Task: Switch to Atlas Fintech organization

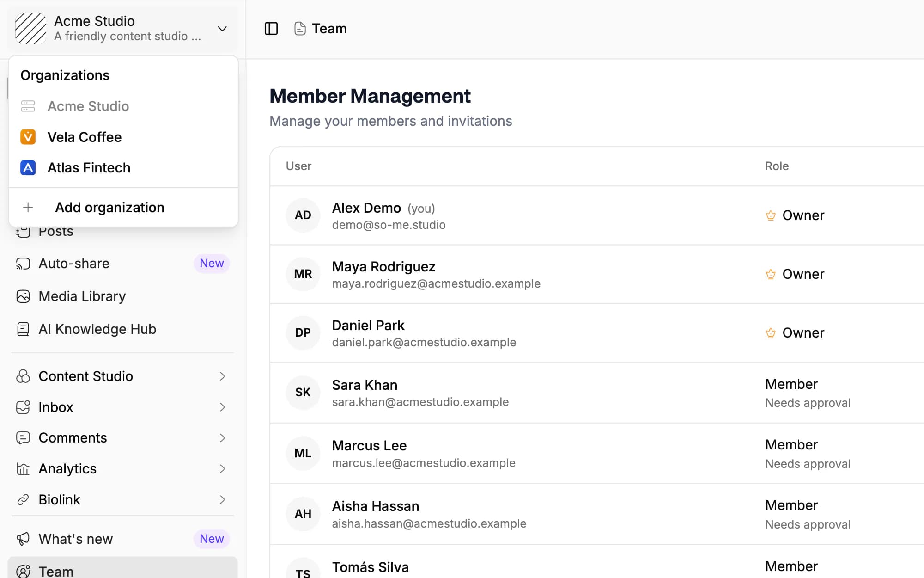Action: pos(123,167)
